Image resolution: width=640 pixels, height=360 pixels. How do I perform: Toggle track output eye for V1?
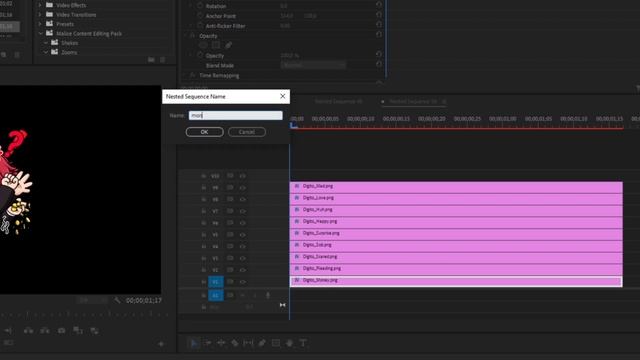pos(243,282)
